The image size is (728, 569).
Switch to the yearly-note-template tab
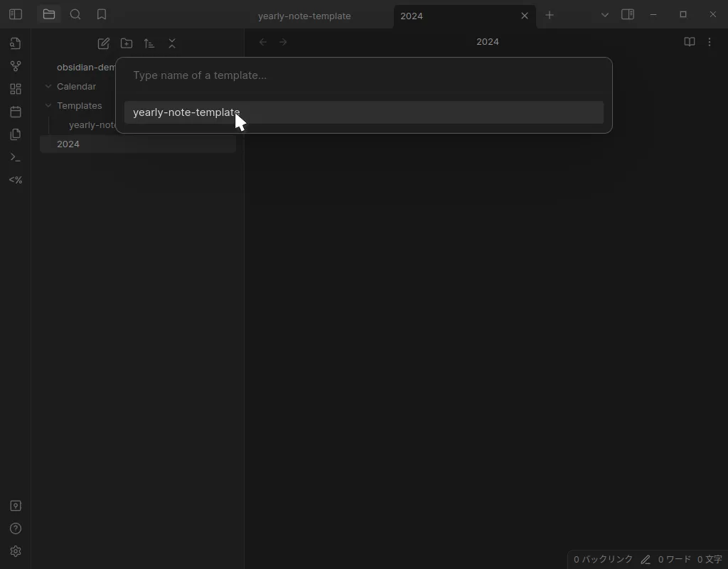pos(304,16)
